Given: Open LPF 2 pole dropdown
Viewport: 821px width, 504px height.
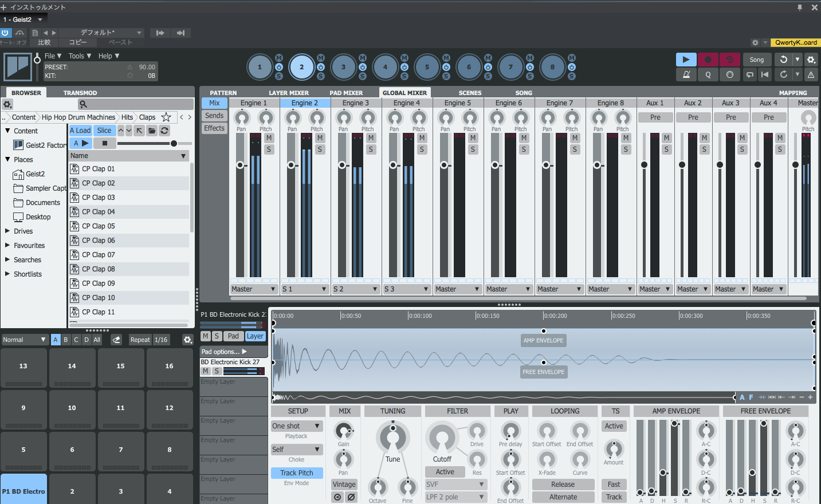Looking at the screenshot, I should [456, 497].
